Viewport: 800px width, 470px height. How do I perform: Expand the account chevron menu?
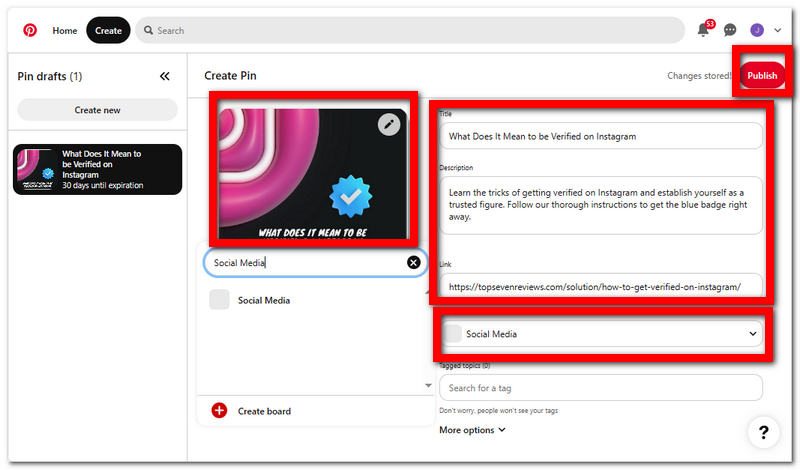click(x=778, y=31)
